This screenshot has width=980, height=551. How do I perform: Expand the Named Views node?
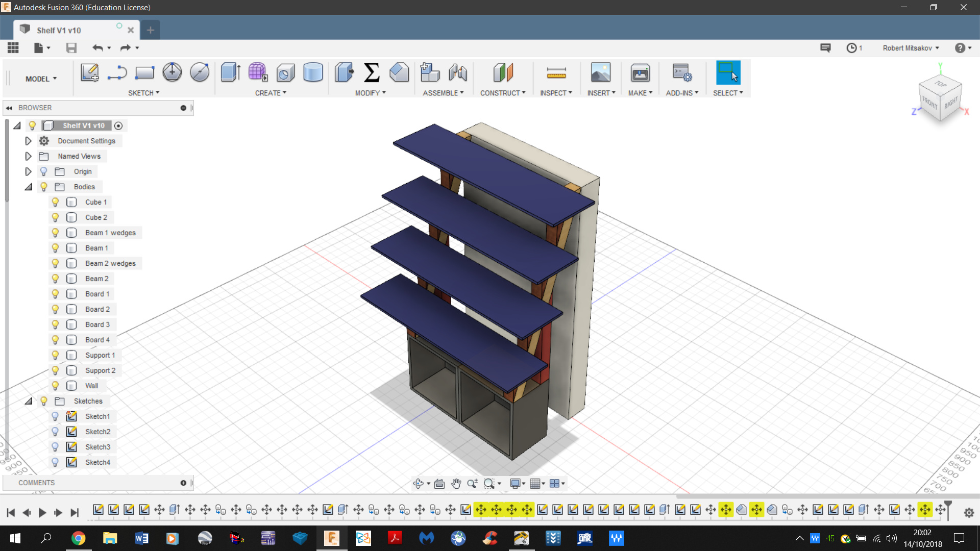click(x=29, y=156)
